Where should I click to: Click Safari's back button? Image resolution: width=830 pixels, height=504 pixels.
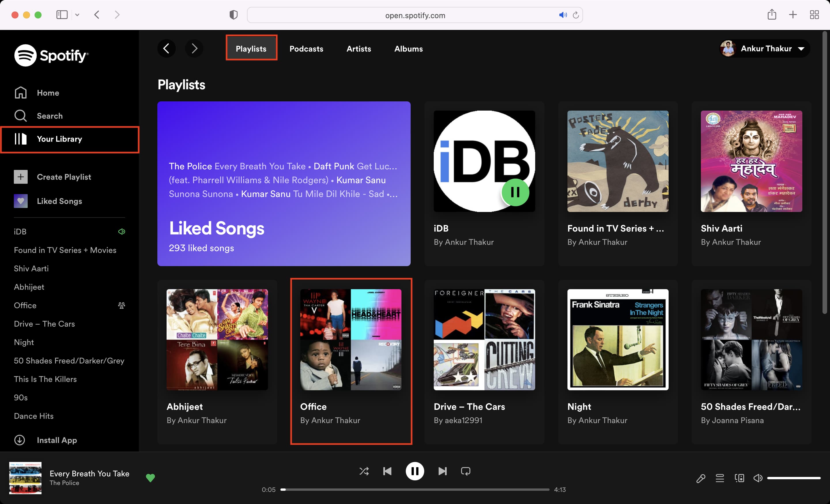97,15
